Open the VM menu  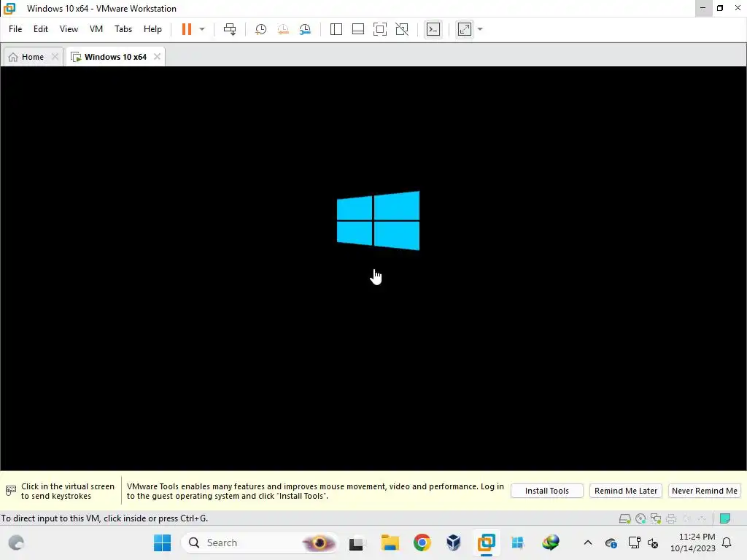click(x=96, y=29)
